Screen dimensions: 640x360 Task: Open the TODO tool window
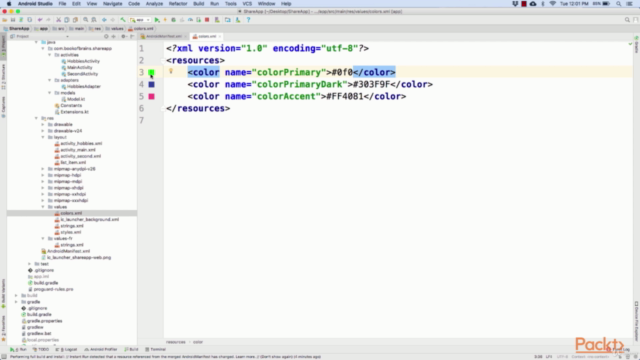[41, 349]
